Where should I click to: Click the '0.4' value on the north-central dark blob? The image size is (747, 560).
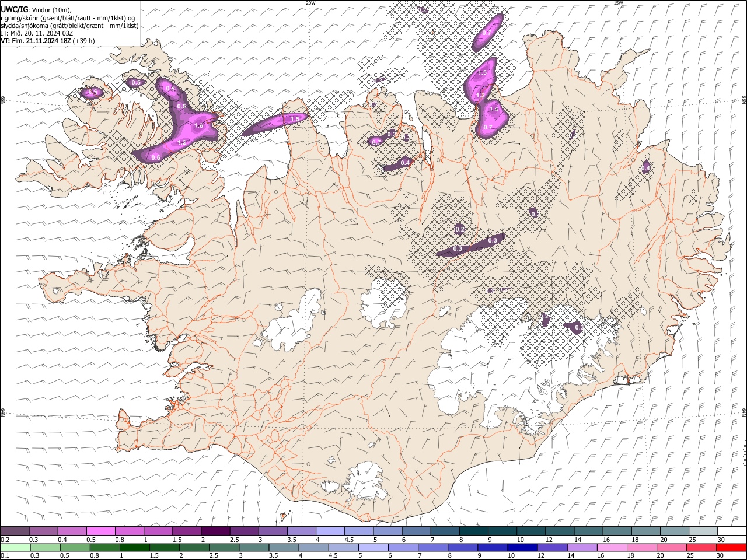coord(405,163)
